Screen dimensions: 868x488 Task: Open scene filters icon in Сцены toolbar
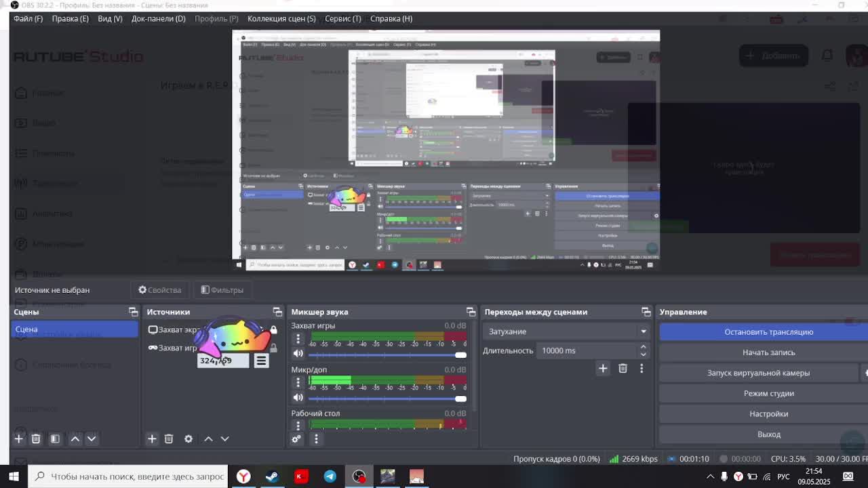[x=55, y=439]
